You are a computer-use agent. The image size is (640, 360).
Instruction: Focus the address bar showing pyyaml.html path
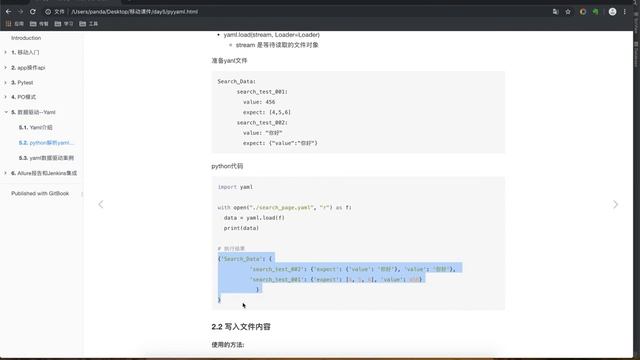[135, 12]
